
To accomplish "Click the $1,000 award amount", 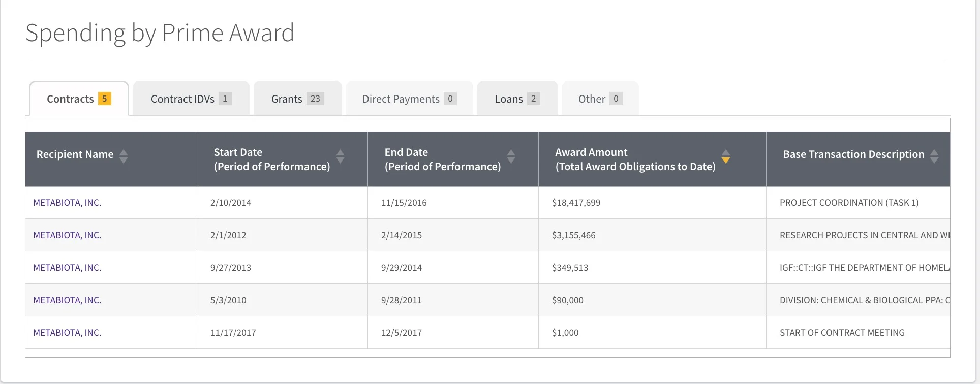I will point(565,333).
